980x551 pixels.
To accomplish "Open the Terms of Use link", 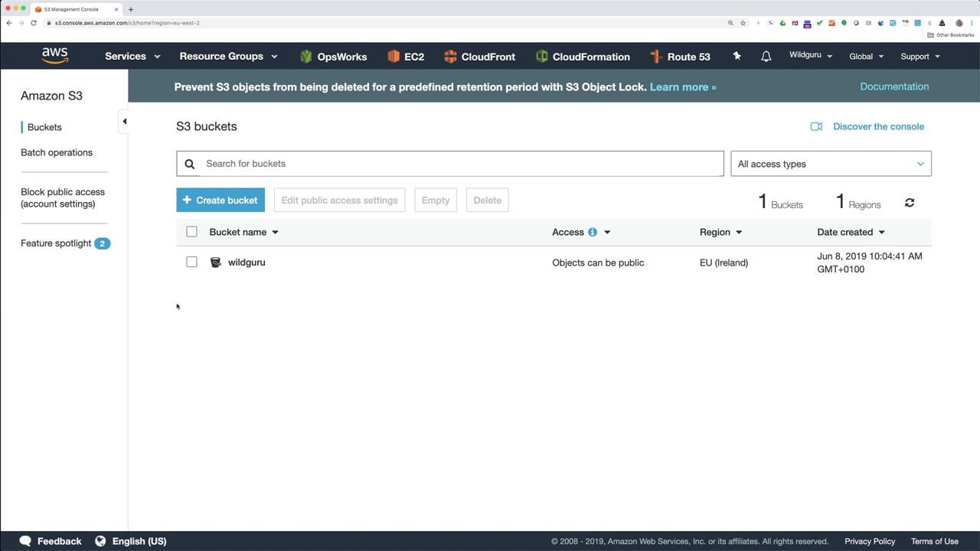I will coord(935,541).
